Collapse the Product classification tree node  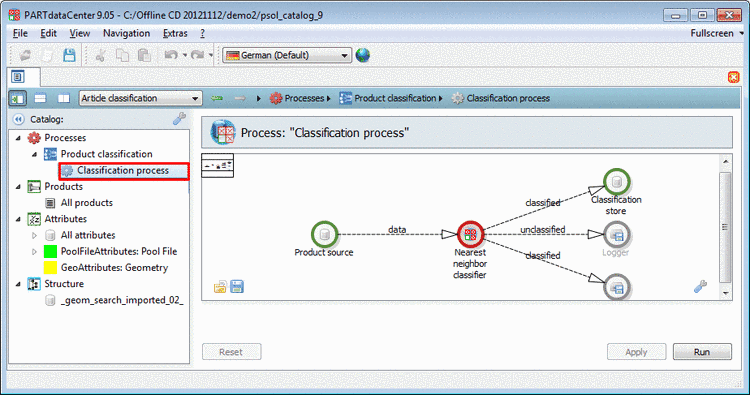(x=34, y=154)
